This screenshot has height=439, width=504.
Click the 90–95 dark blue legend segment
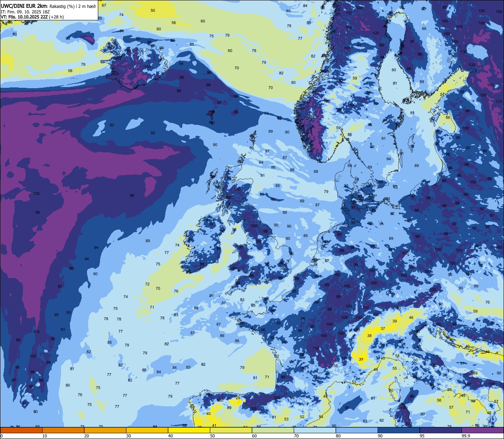tap(398, 430)
